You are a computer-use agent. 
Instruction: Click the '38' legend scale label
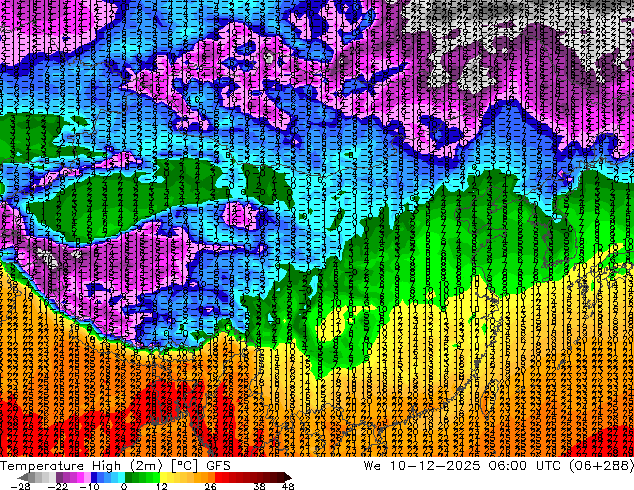point(259,486)
